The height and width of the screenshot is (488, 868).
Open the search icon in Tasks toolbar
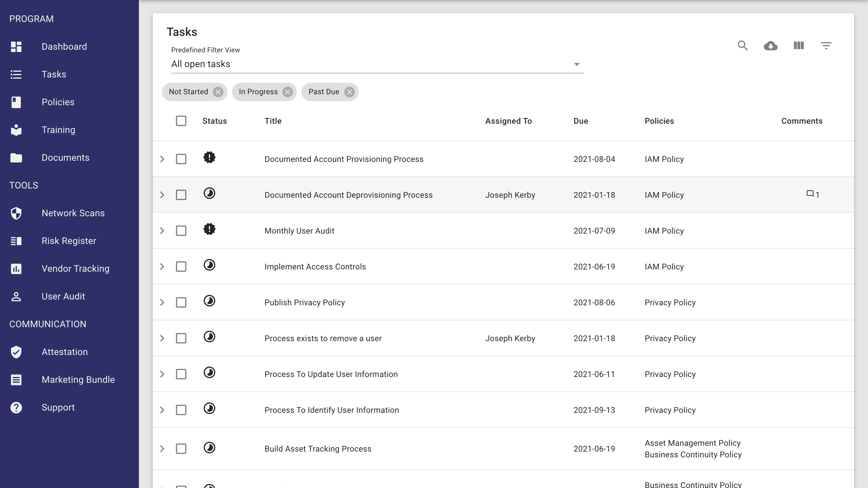coord(743,45)
